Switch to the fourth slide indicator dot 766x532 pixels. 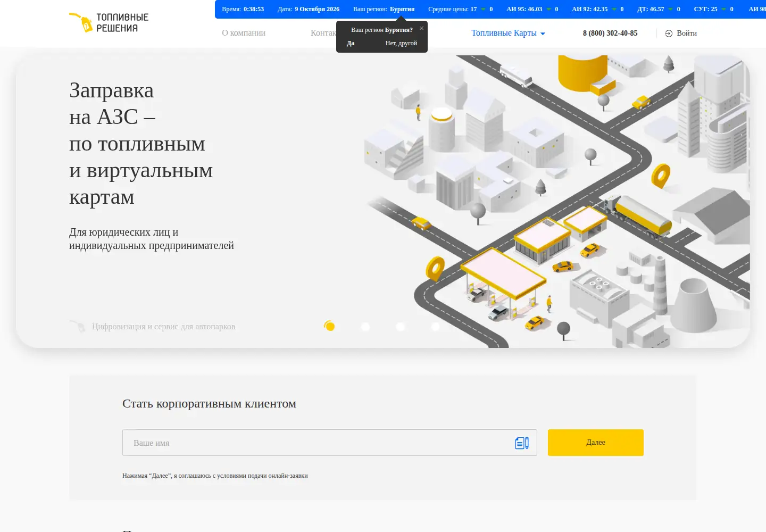tap(436, 327)
